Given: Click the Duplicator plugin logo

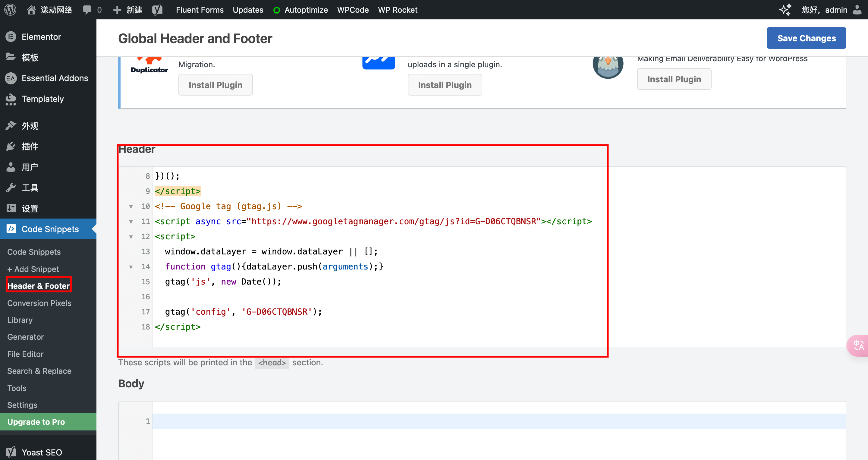Looking at the screenshot, I should [149, 65].
